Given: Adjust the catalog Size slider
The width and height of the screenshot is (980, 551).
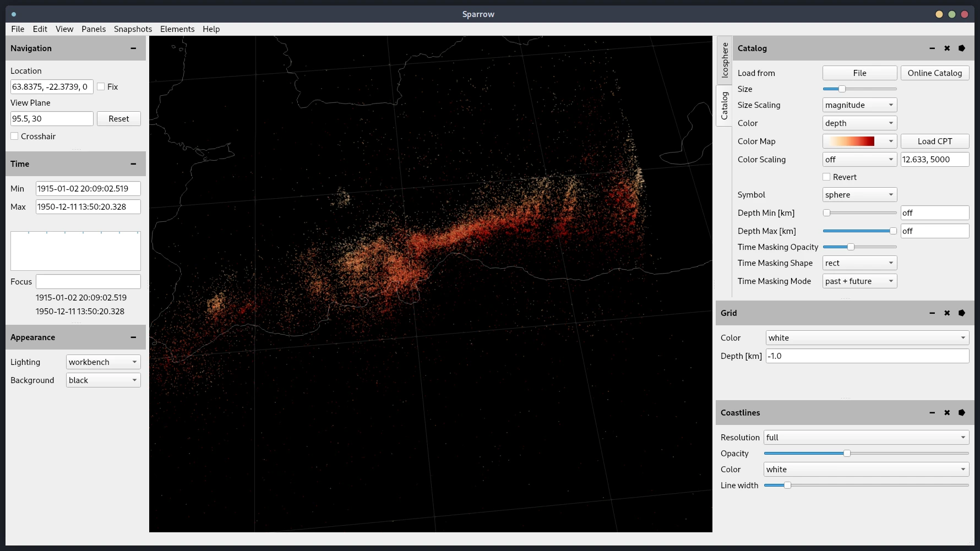Looking at the screenshot, I should (842, 89).
